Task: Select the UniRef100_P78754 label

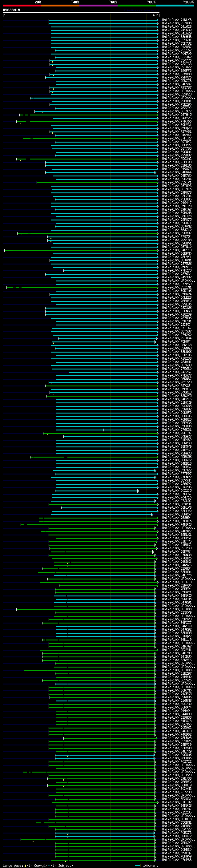Action: click(x=177, y=236)
